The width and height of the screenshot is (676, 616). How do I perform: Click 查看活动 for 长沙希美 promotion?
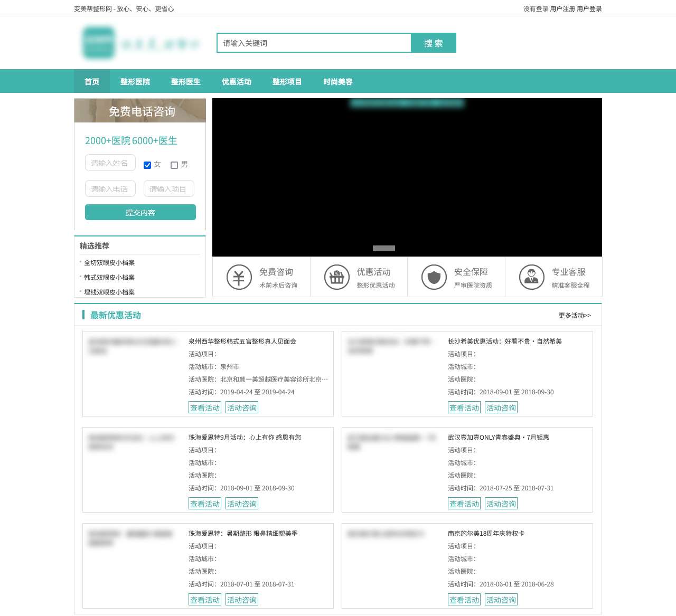pyautogui.click(x=464, y=407)
